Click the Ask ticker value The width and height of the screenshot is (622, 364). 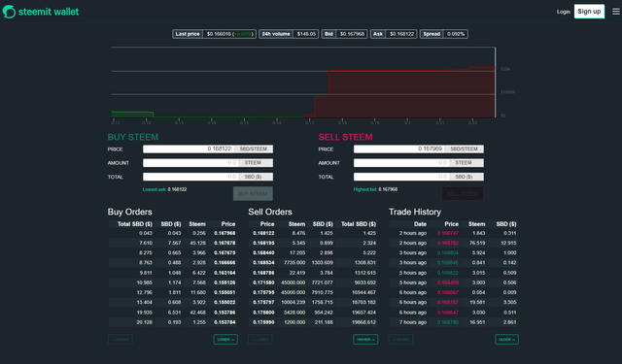401,34
